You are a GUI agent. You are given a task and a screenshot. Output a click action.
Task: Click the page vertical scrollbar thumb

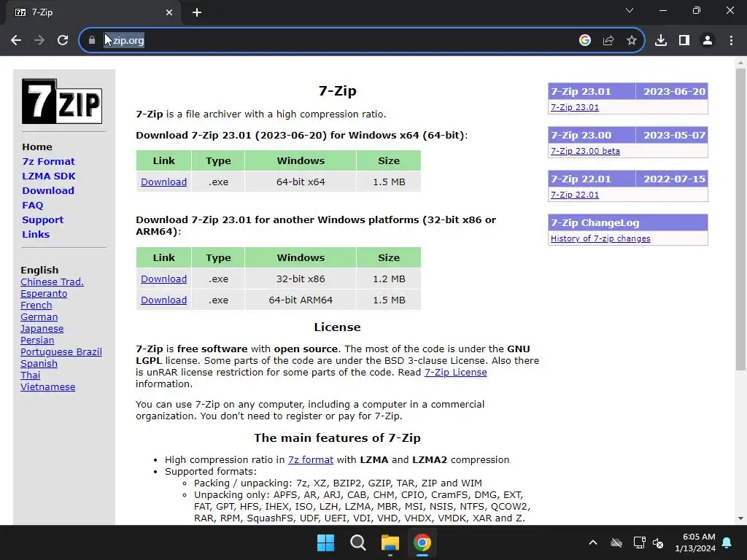coord(740,219)
